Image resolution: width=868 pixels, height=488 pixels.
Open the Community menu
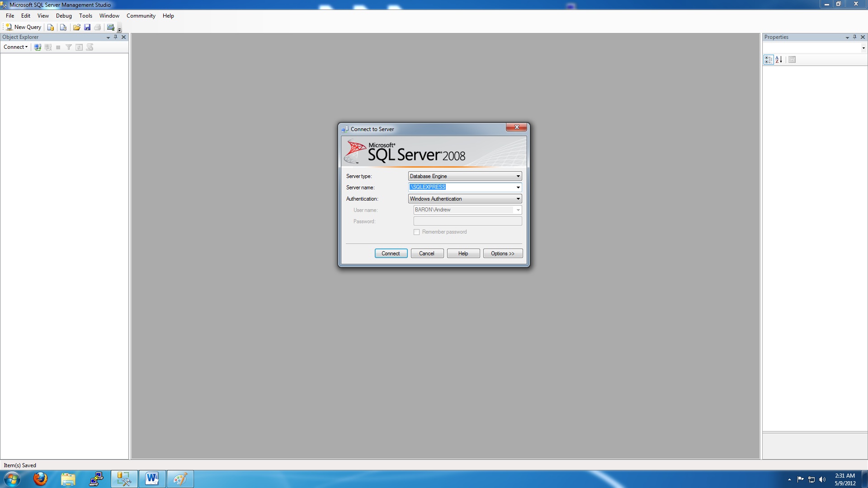141,16
